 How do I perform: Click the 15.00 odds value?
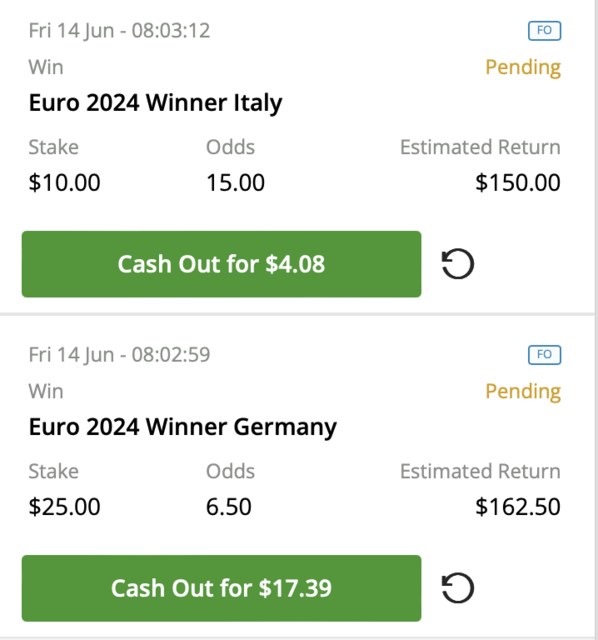click(x=235, y=182)
